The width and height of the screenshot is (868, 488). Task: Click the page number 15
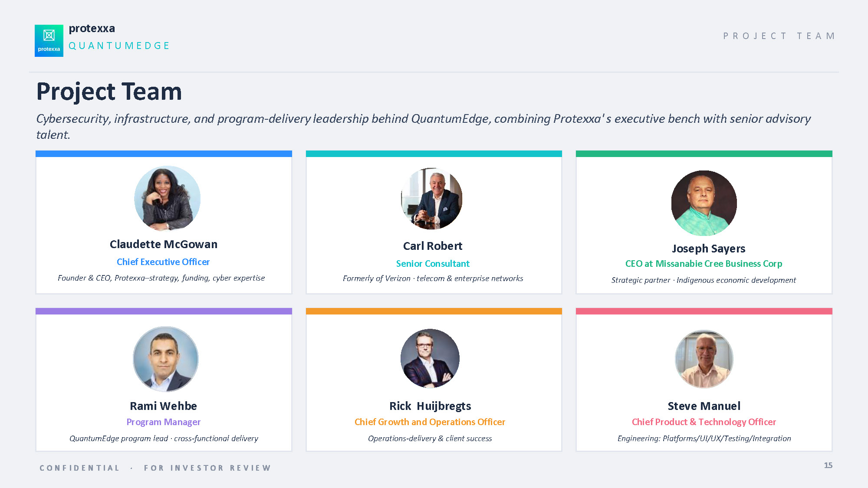828,465
